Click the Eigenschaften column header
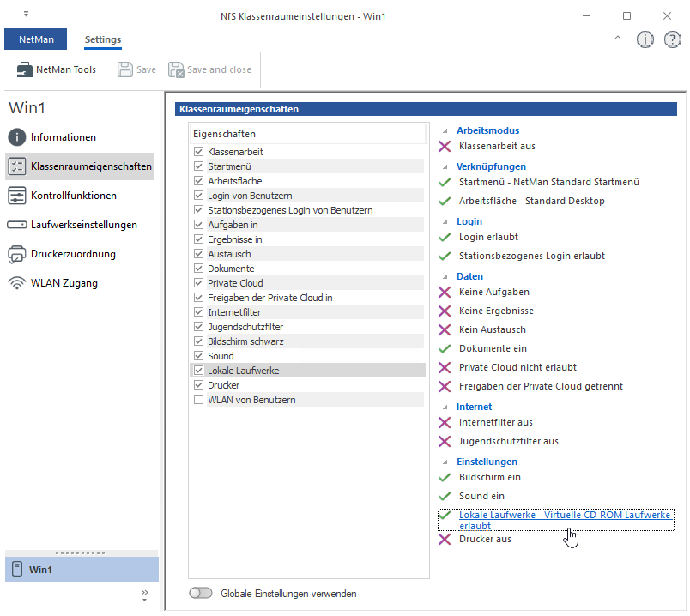This screenshot has height=616, width=690. 308,134
